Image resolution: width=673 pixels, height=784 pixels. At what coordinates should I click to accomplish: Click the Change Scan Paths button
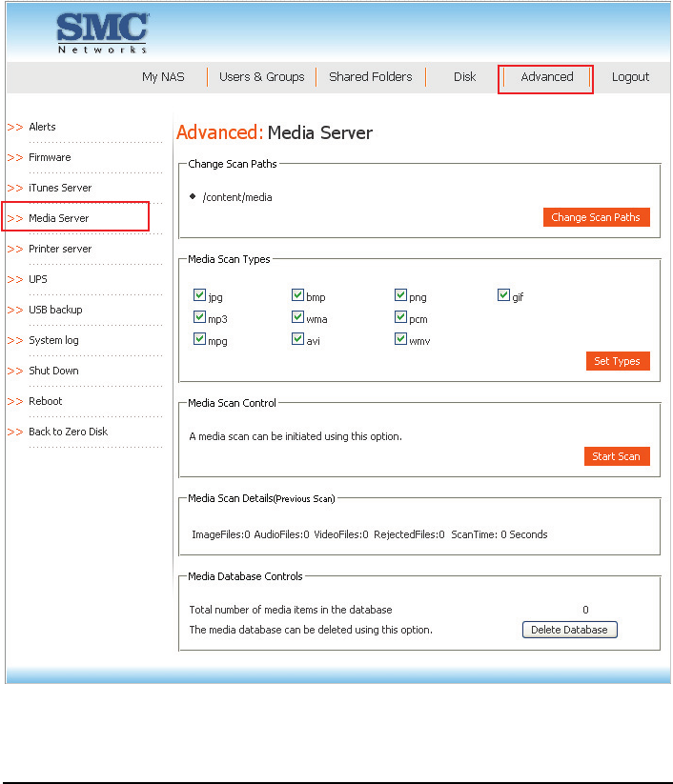click(x=597, y=217)
